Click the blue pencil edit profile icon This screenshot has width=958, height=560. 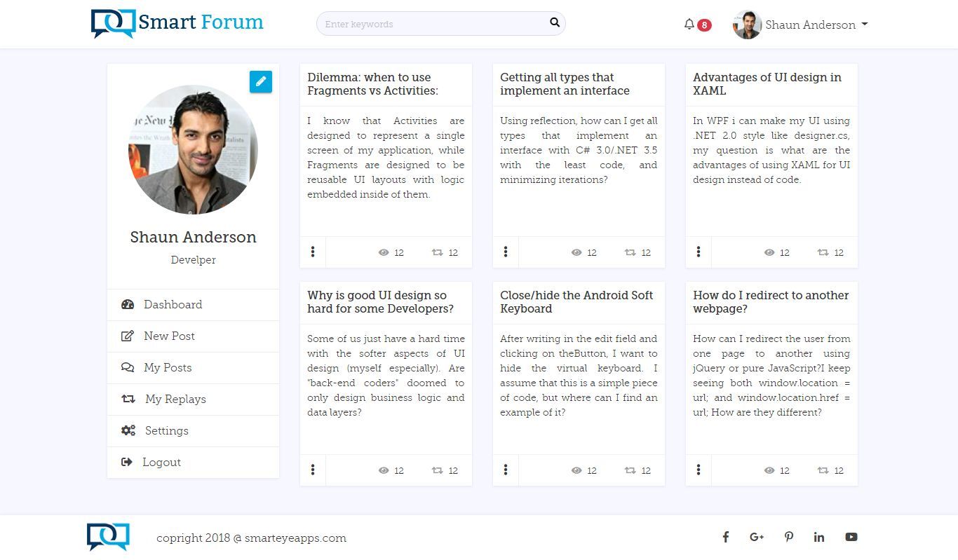260,81
